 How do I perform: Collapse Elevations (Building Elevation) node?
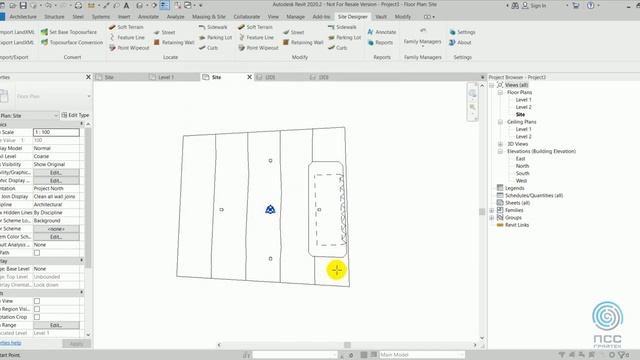(500, 151)
